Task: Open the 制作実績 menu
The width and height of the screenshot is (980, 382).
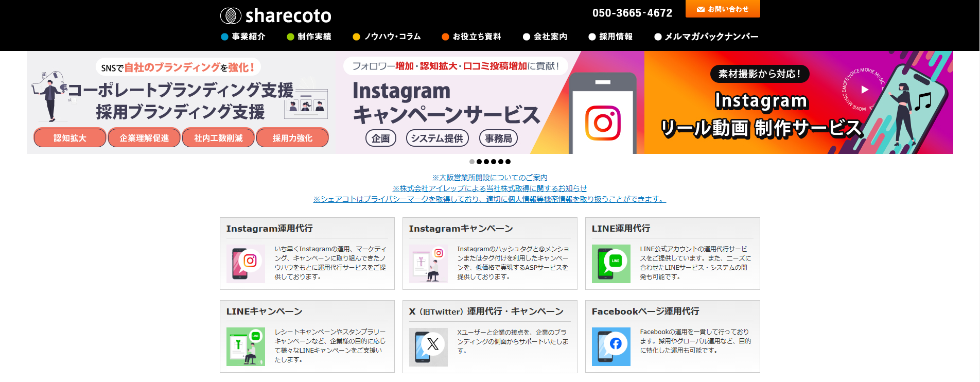Action: (x=309, y=37)
